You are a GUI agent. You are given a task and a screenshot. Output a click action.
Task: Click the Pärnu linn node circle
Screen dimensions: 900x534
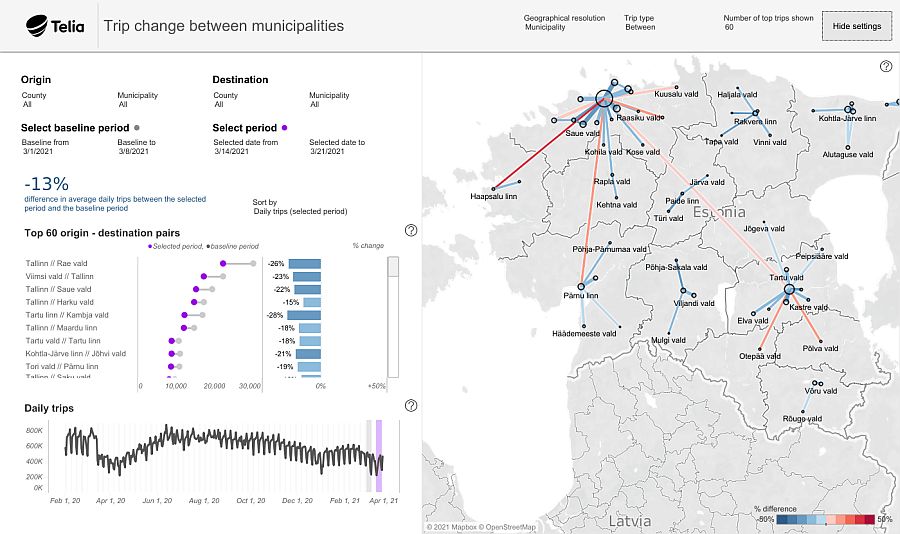581,286
